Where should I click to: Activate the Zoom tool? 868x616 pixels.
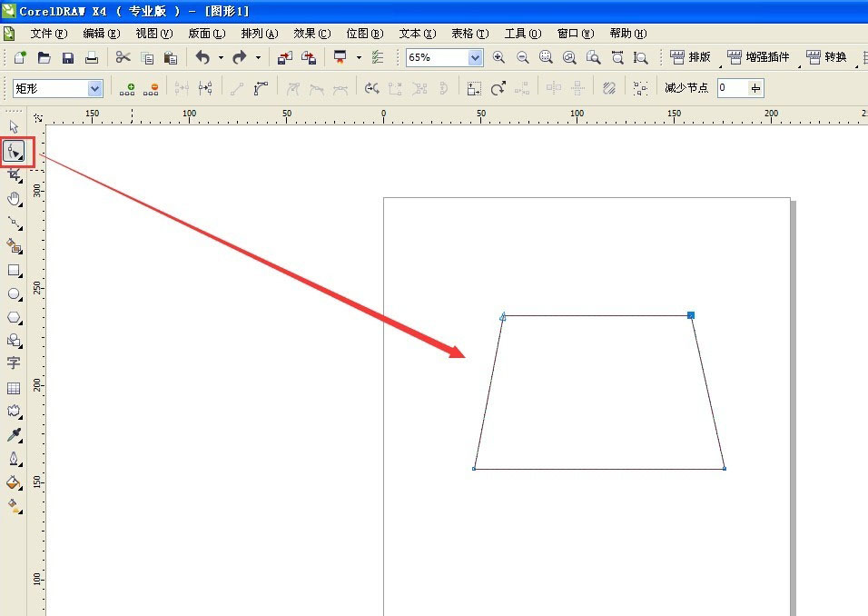[14, 200]
